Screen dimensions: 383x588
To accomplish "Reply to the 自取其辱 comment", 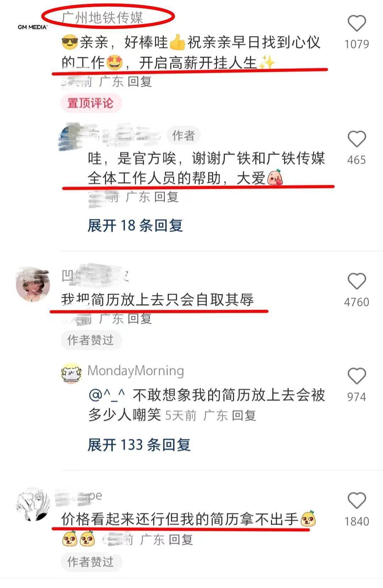I will (140, 319).
